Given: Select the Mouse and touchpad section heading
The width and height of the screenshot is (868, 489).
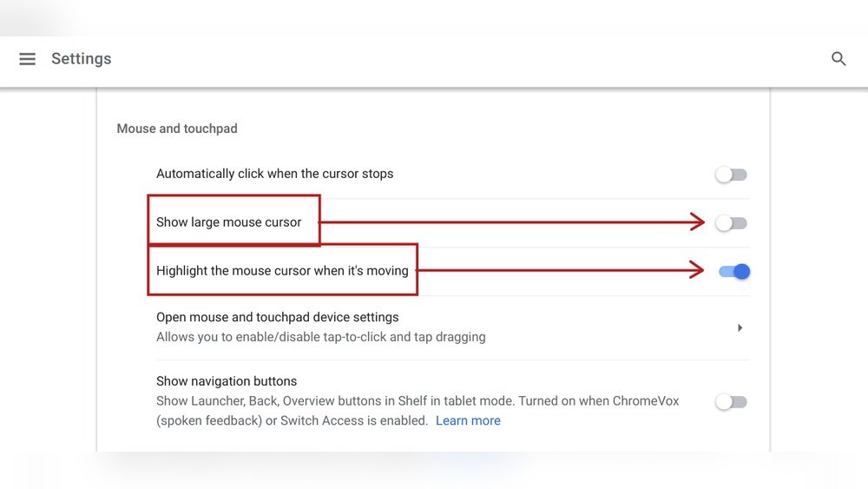Looking at the screenshot, I should (177, 129).
